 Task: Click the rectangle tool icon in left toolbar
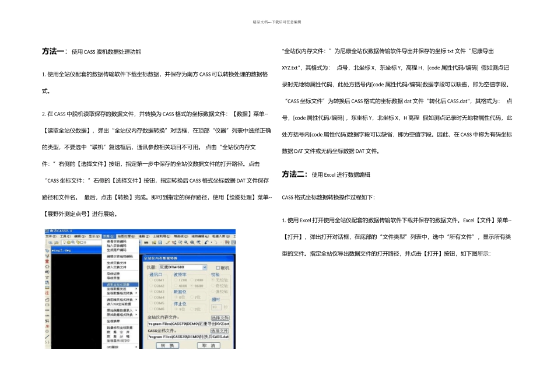coord(47,304)
